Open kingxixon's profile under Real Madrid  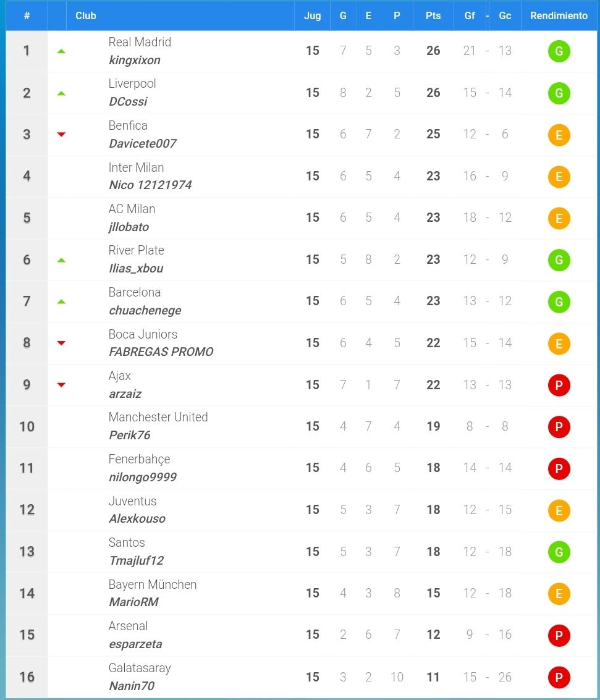point(134,61)
